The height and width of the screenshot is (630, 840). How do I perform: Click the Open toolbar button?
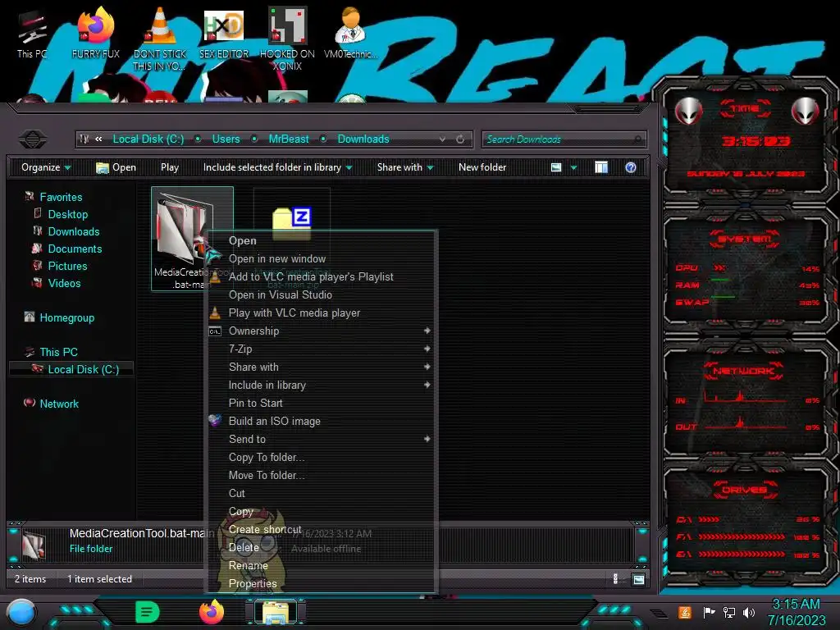click(116, 167)
